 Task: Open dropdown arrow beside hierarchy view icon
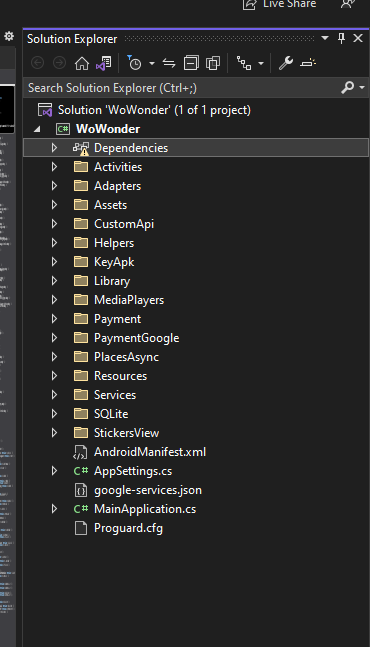click(261, 63)
